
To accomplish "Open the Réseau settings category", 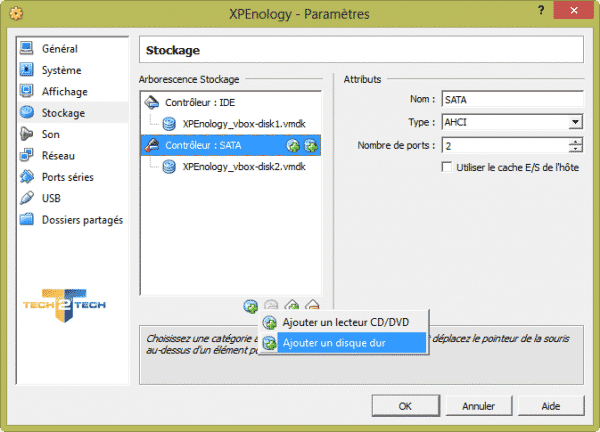I will click(73, 156).
